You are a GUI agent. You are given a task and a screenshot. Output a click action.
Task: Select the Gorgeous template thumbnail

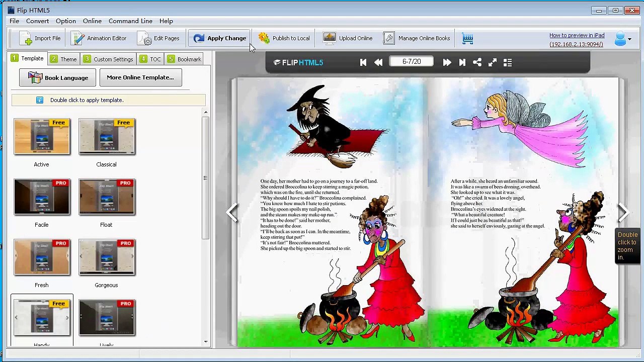(x=107, y=257)
